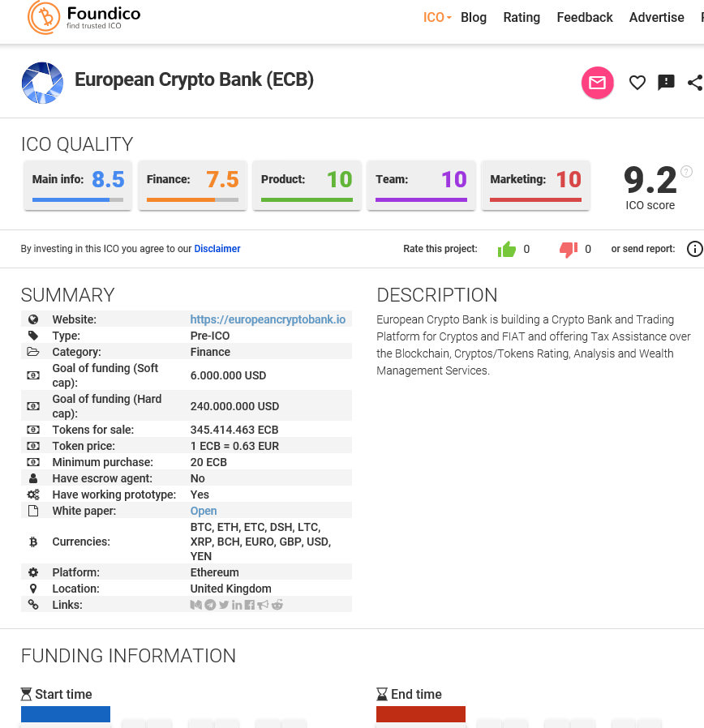Click the chain icon beside Links
The width and height of the screenshot is (704, 728).
[33, 605]
